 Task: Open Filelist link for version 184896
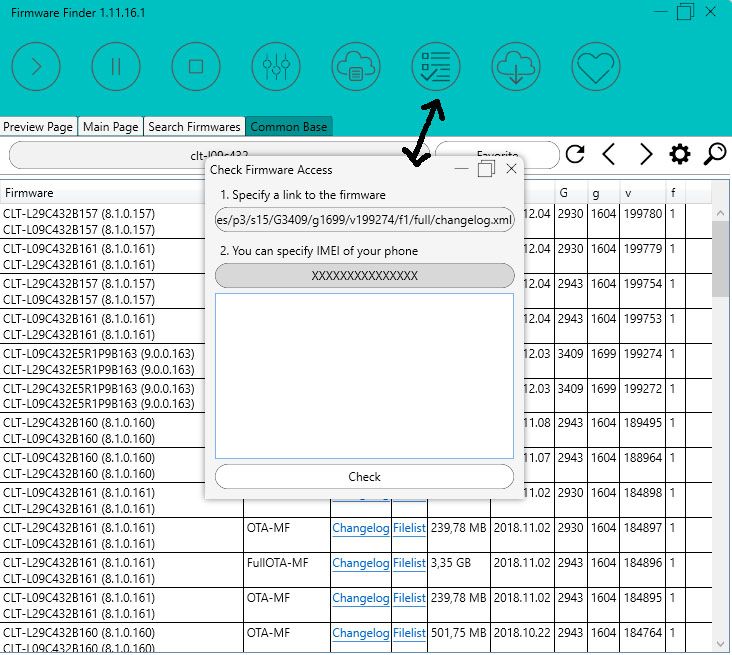(409, 563)
